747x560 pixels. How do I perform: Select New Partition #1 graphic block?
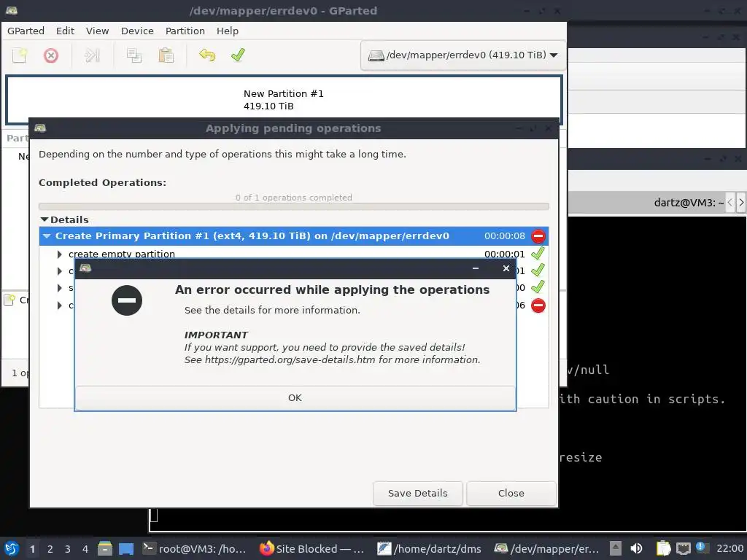pyautogui.click(x=284, y=100)
